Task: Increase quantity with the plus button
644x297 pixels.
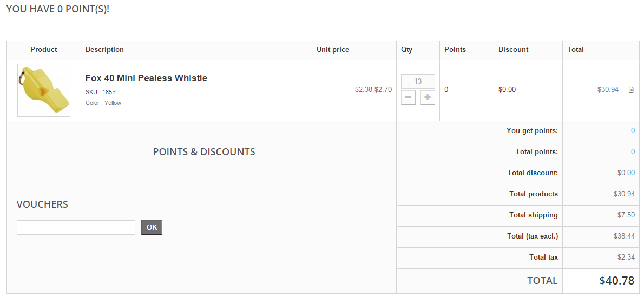Action: [x=428, y=98]
